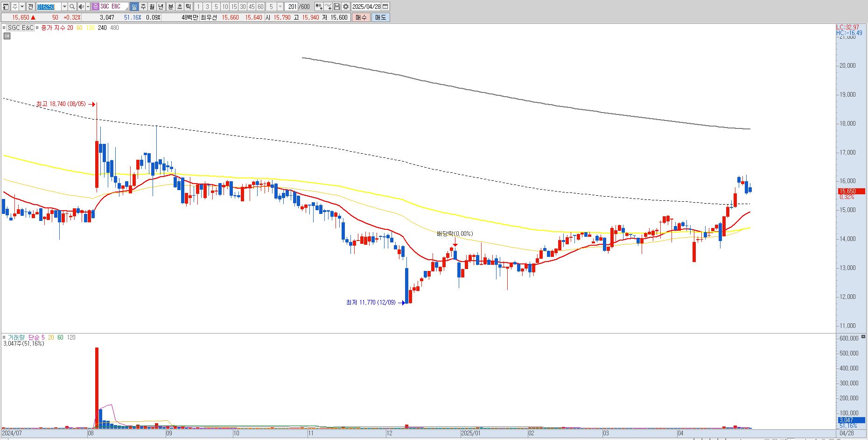Click the add indicator line icon
Image resolution: width=868 pixels, height=440 pixels.
tap(328, 7)
